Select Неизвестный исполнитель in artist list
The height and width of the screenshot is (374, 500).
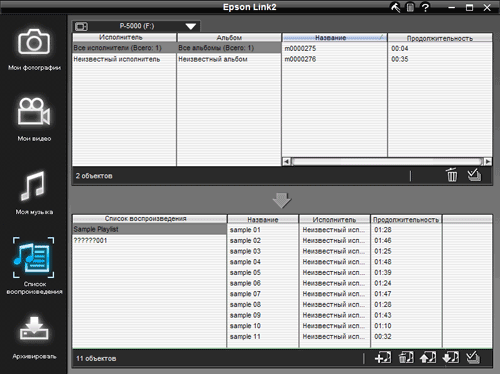coord(124,59)
